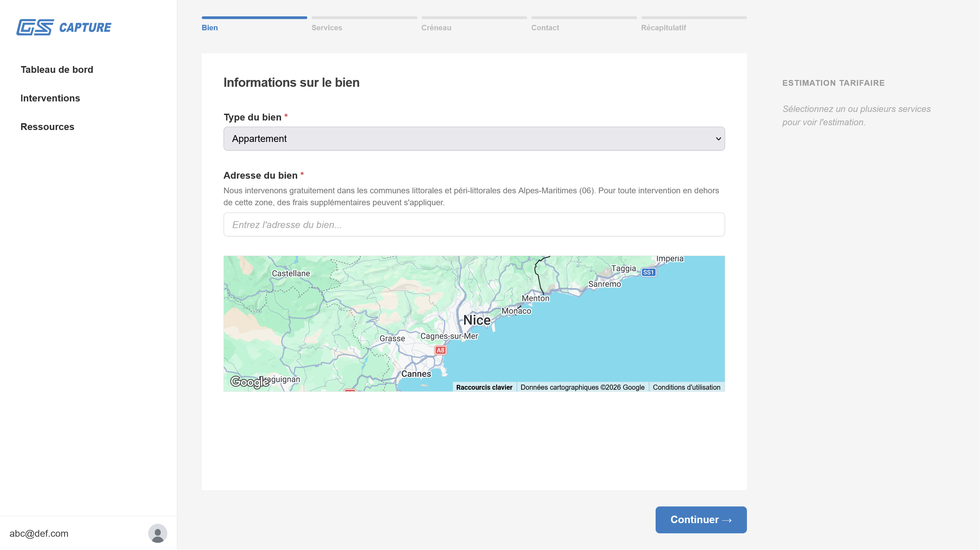Select the Créneau step tab
Screen dimensions: 980x550
click(x=436, y=27)
